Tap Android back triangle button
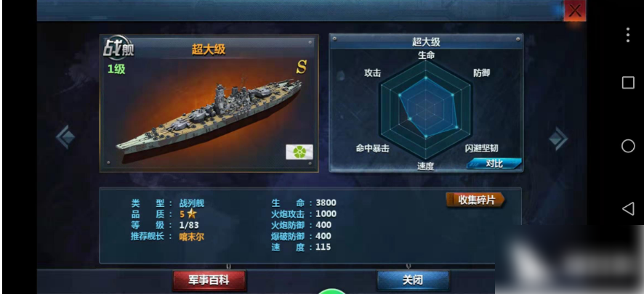 pyautogui.click(x=628, y=209)
